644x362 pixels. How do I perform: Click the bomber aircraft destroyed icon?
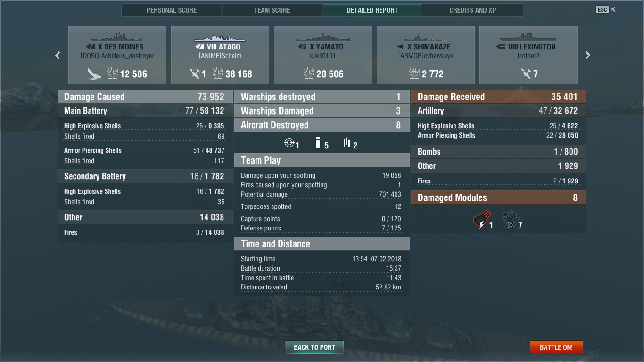(318, 143)
